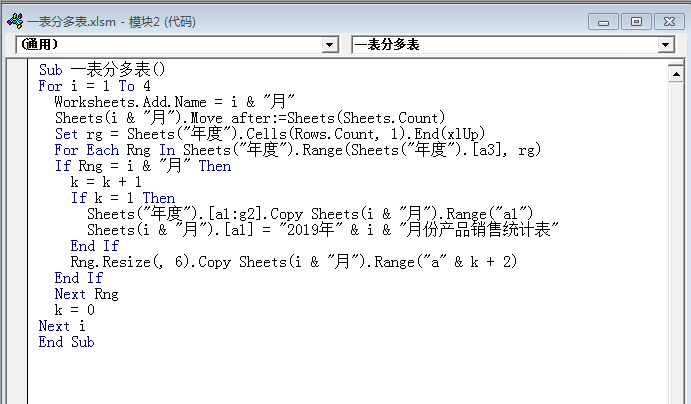Viewport: 691px width, 404px height.
Task: Minimize the 模块2 code window
Action: [x=603, y=21]
